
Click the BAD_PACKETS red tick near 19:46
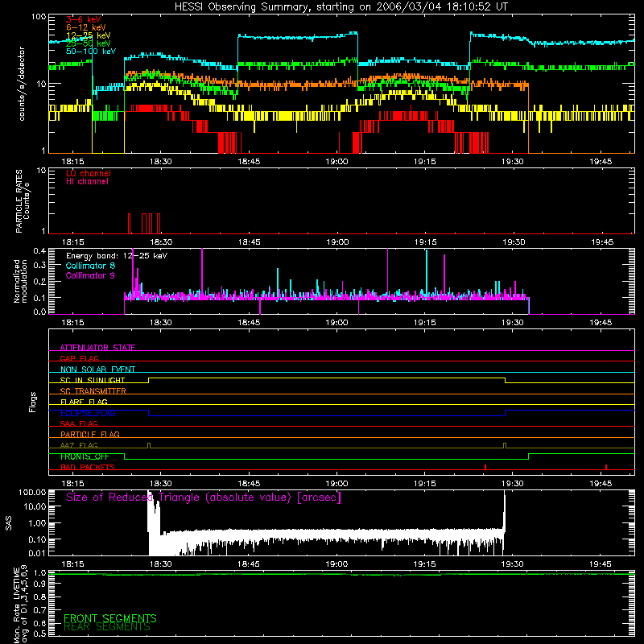point(606,467)
